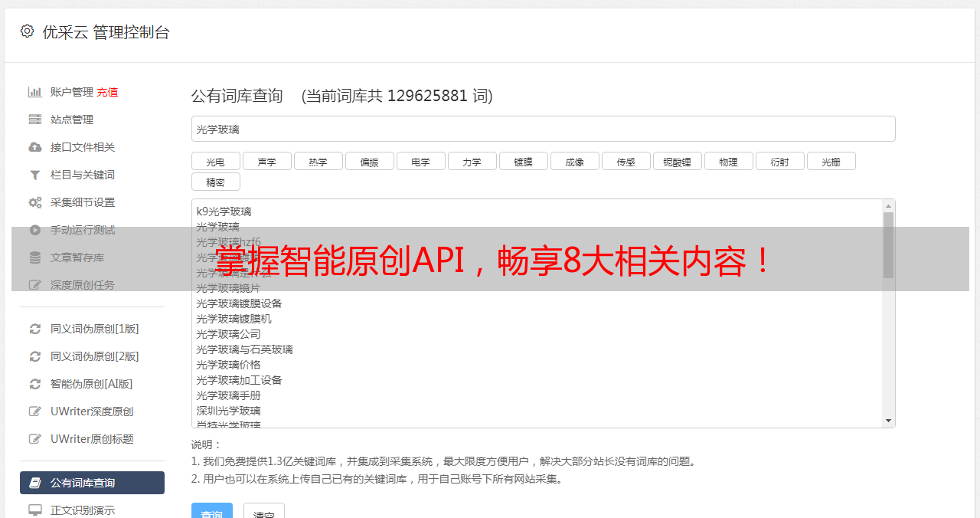Click the keyword input containing 光学玻璃
Image resolution: width=980 pixels, height=518 pixels.
(543, 129)
